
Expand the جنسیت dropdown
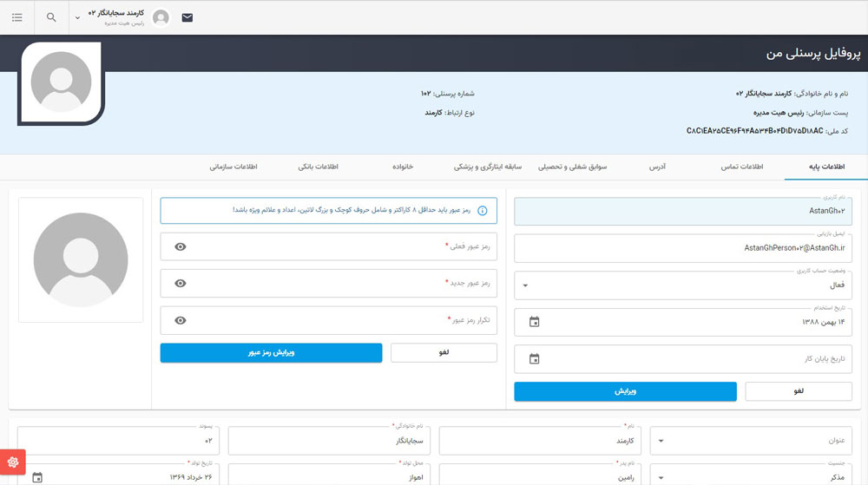pyautogui.click(x=661, y=477)
